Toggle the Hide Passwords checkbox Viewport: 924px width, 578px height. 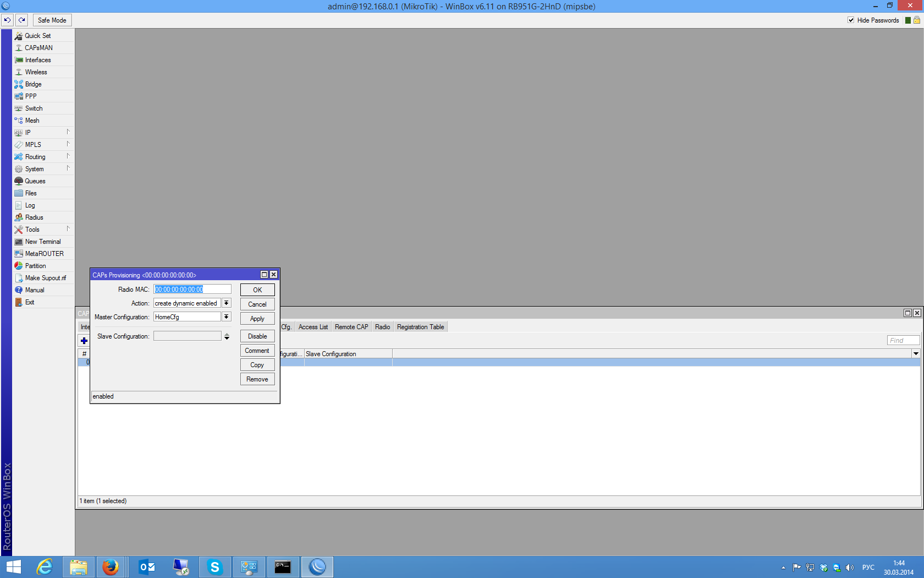(x=851, y=20)
